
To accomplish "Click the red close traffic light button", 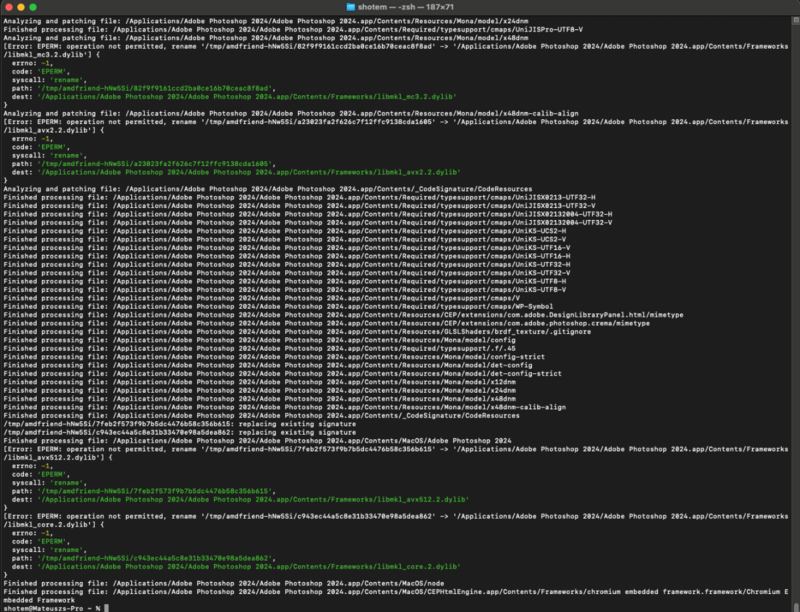I will 10,7.
